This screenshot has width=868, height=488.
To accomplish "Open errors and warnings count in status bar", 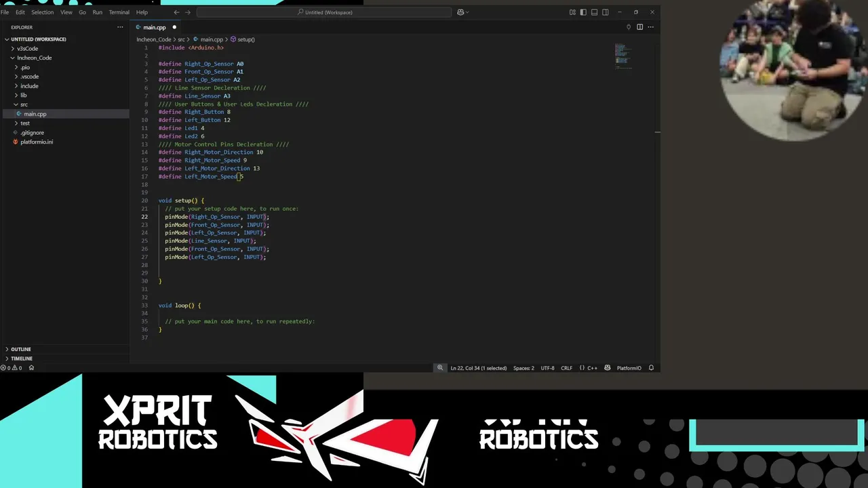I will click(x=11, y=368).
